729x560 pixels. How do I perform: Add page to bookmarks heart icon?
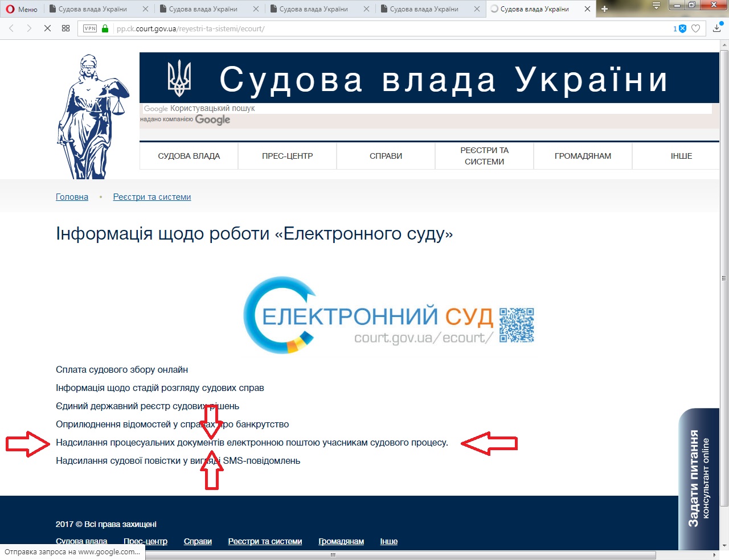coord(695,28)
